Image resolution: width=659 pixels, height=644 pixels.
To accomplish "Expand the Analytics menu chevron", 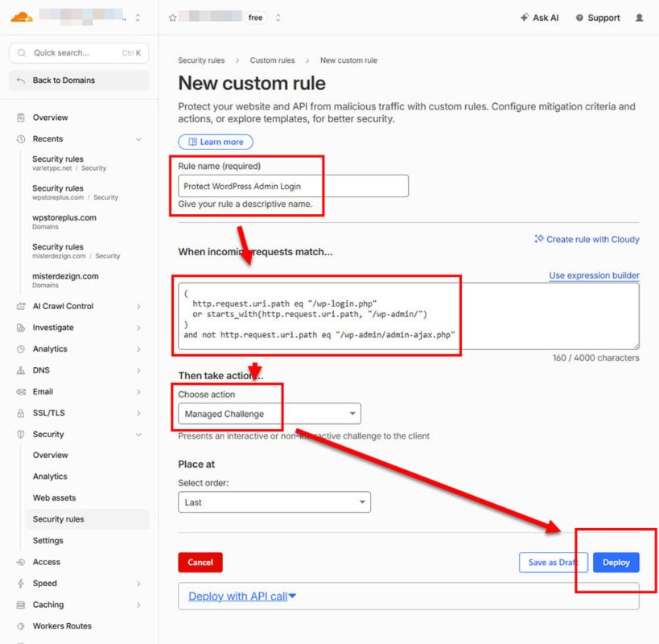I will click(138, 349).
